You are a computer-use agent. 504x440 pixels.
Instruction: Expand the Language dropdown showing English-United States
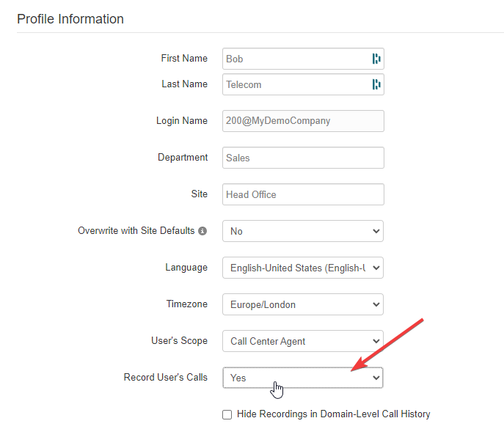(303, 268)
